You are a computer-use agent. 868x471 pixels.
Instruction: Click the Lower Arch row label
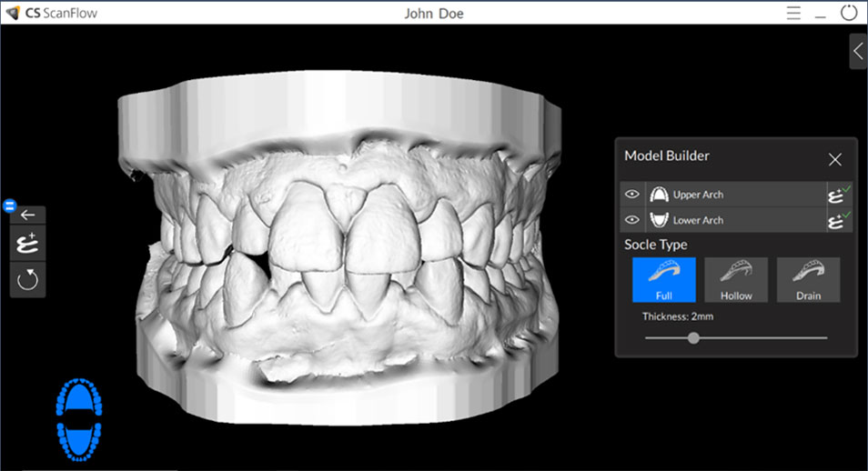(698, 220)
